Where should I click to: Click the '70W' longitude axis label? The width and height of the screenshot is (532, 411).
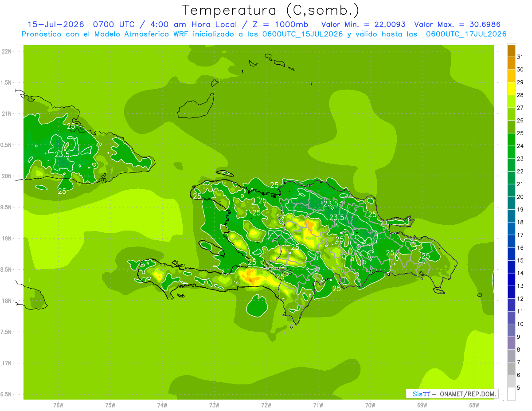(370, 405)
